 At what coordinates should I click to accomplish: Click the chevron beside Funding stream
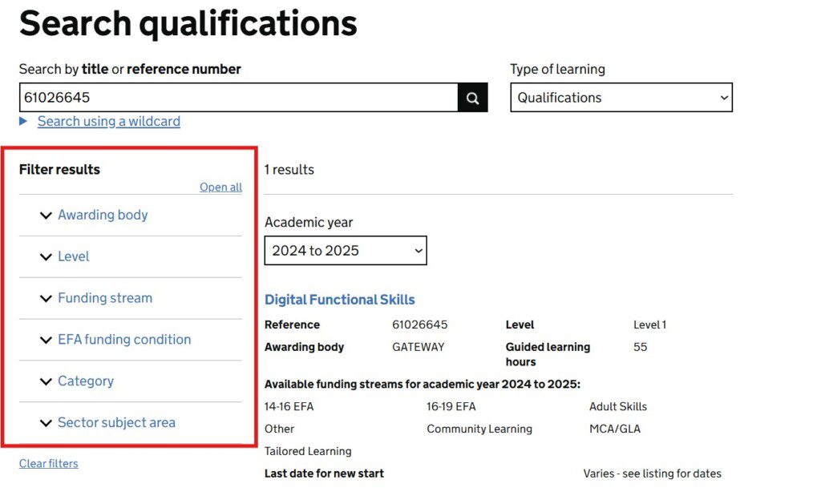click(46, 298)
